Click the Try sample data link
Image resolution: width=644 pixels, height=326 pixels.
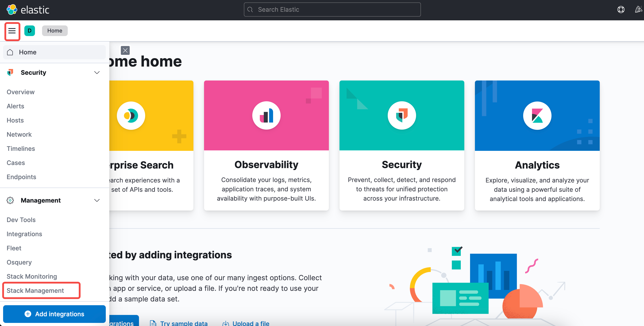click(x=183, y=323)
